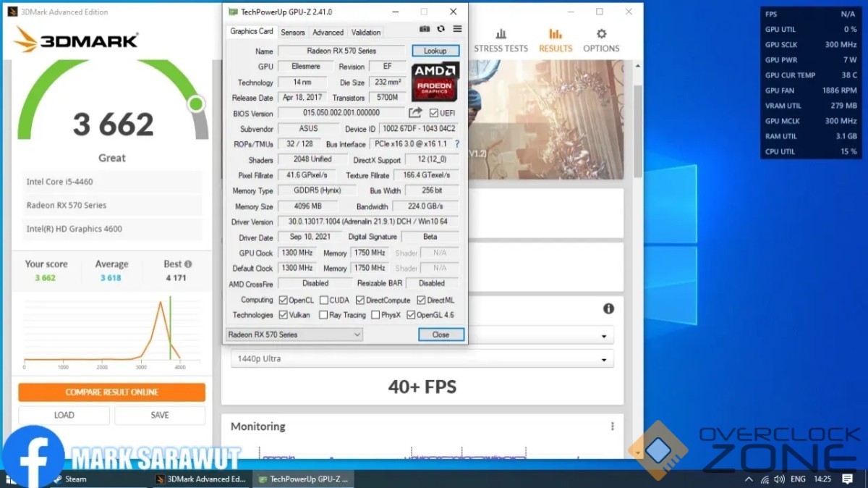The width and height of the screenshot is (868, 488).
Task: Click the GPU Name field
Action: click(341, 51)
